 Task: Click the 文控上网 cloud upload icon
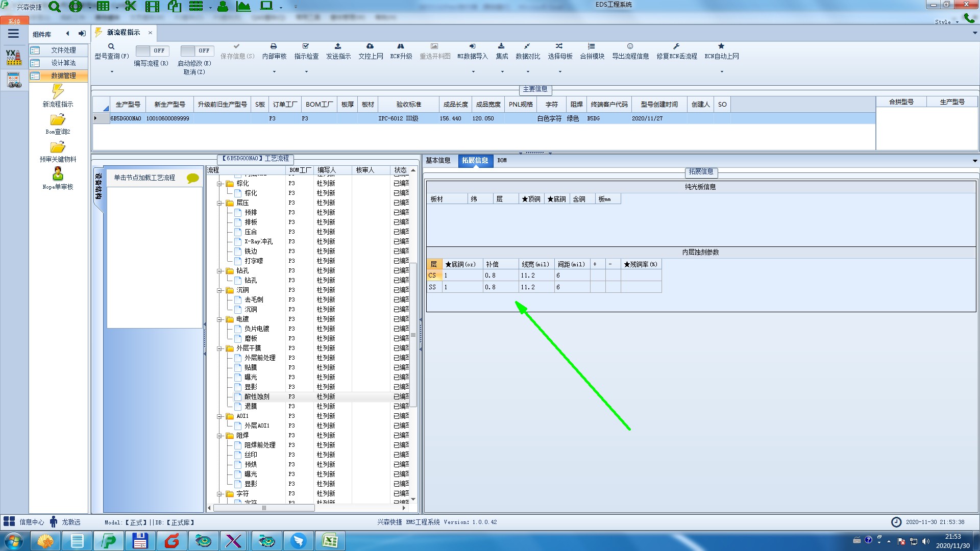370,46
